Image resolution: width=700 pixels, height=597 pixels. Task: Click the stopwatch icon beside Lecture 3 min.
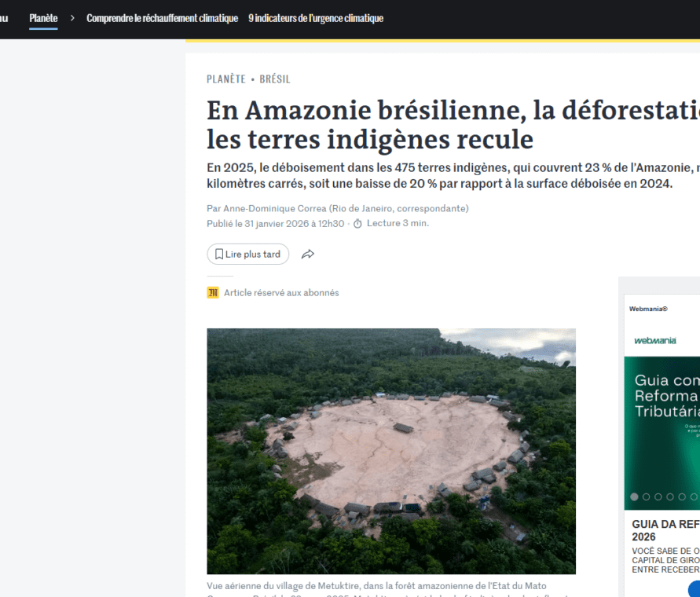[x=357, y=224]
